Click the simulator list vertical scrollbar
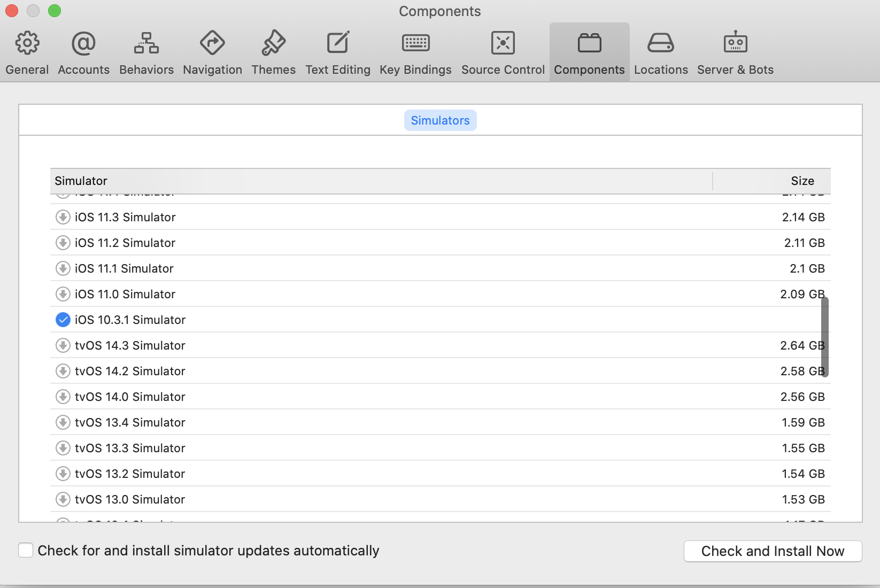The height and width of the screenshot is (588, 880). coord(825,337)
